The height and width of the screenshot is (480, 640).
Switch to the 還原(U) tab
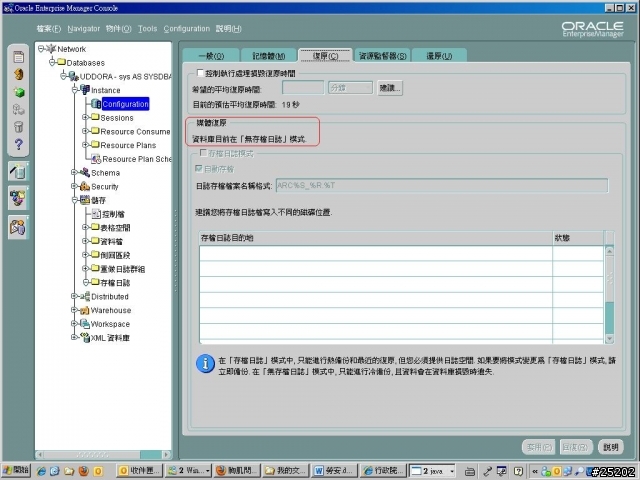click(439, 56)
